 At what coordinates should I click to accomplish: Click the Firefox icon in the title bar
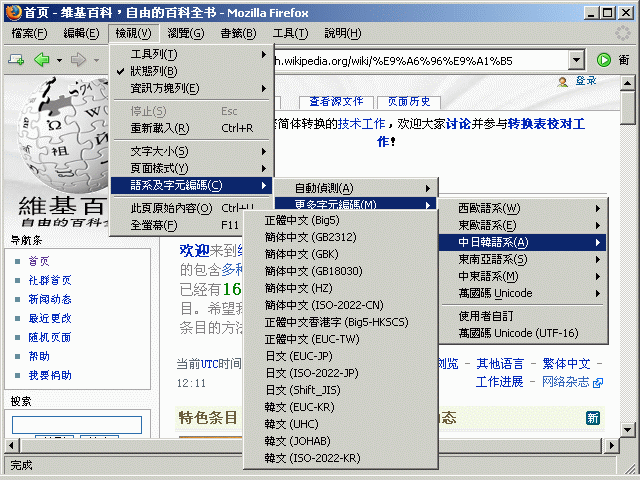[x=11, y=11]
